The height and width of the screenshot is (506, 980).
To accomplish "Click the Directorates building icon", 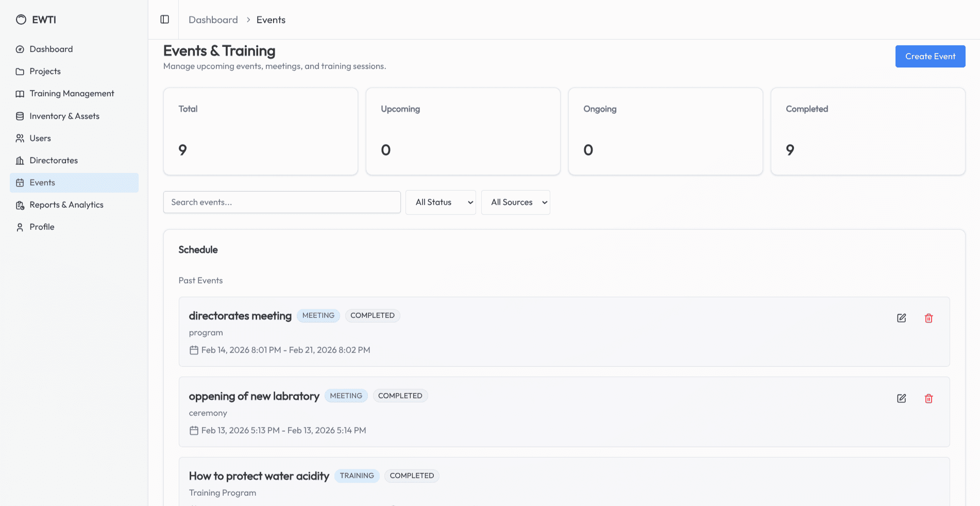I will click(20, 160).
